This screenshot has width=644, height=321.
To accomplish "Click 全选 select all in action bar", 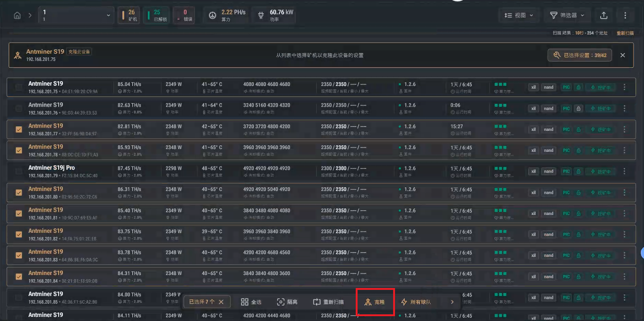I will tap(251, 302).
